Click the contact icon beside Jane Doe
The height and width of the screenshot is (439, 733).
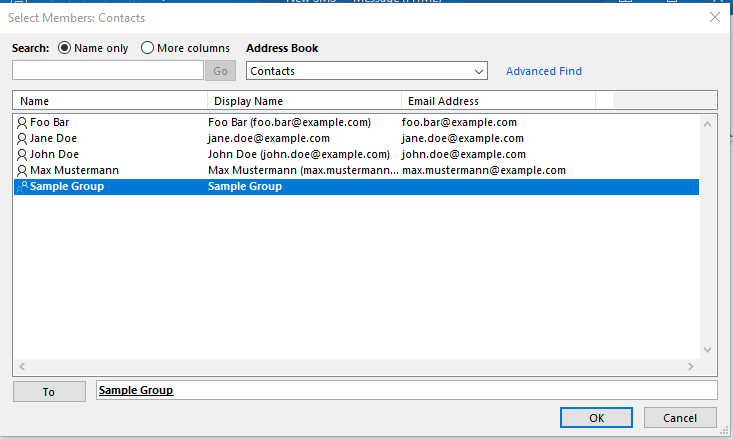[22, 138]
